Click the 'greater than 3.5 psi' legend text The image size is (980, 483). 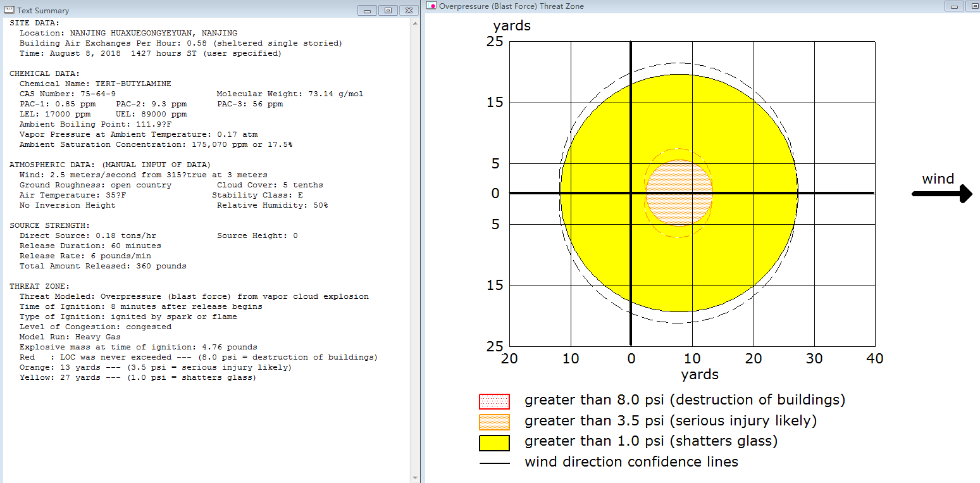tap(671, 421)
